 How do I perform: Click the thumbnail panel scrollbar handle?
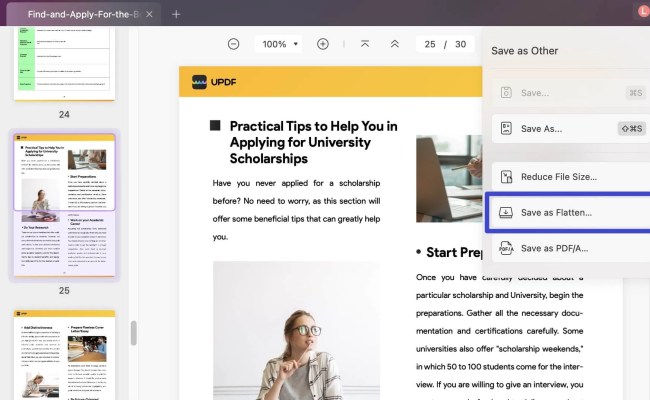coord(133,333)
